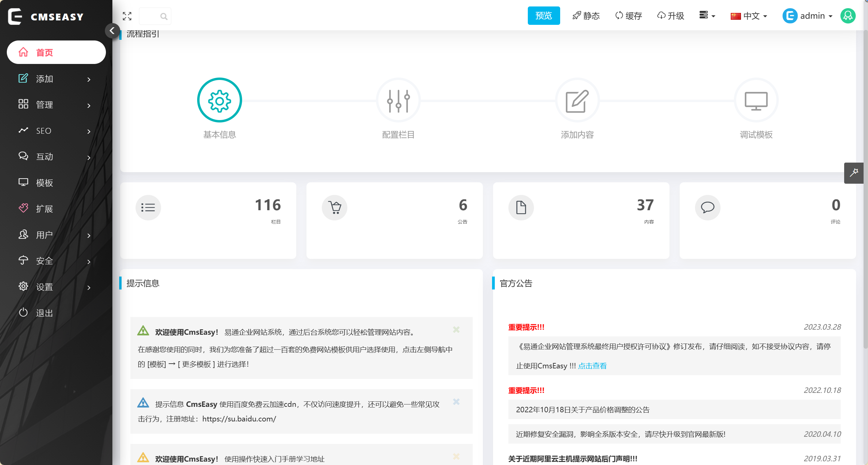Select 首页 home in the sidebar
The height and width of the screenshot is (465, 868).
pyautogui.click(x=56, y=52)
